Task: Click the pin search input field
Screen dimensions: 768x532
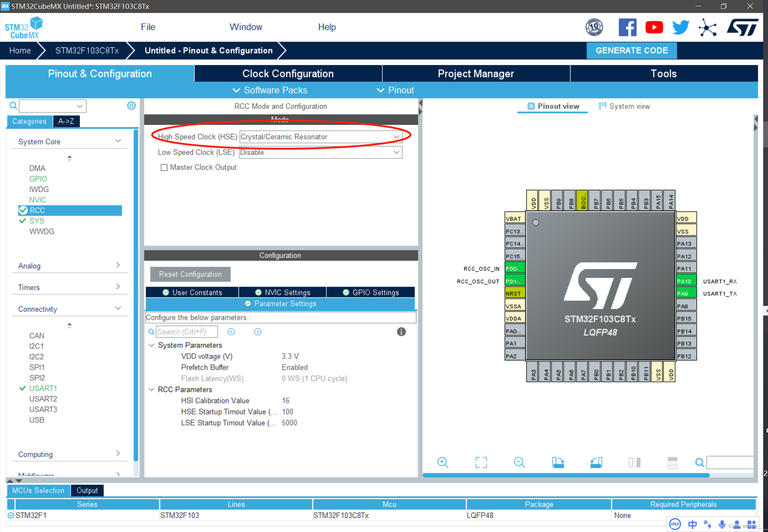Action: point(730,462)
